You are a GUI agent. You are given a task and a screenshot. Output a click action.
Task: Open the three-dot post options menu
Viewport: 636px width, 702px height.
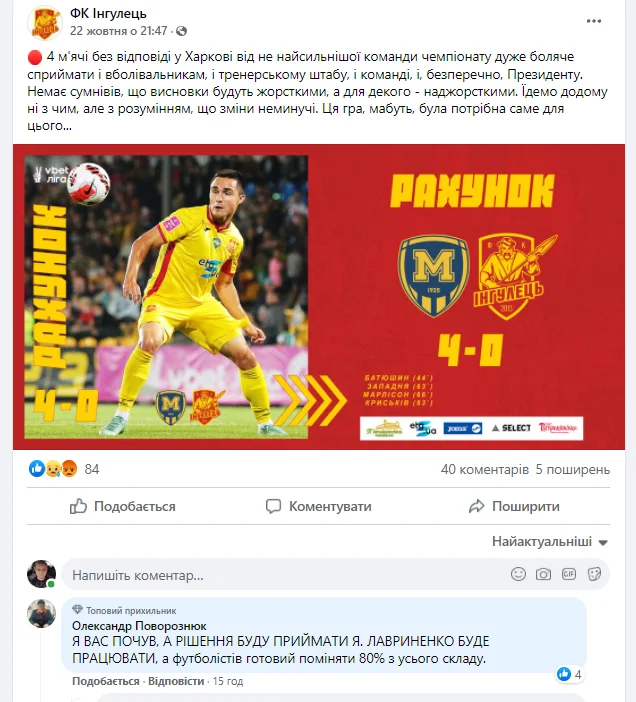pos(593,21)
